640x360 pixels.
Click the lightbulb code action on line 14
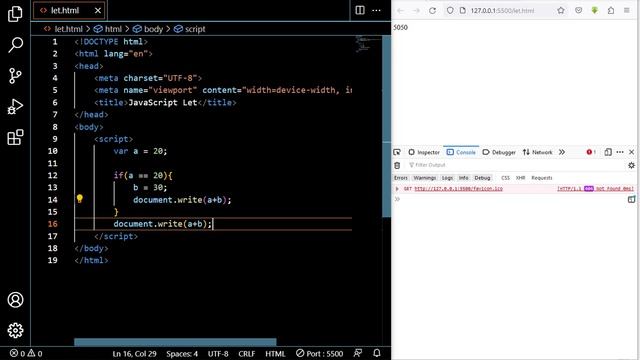tap(80, 199)
